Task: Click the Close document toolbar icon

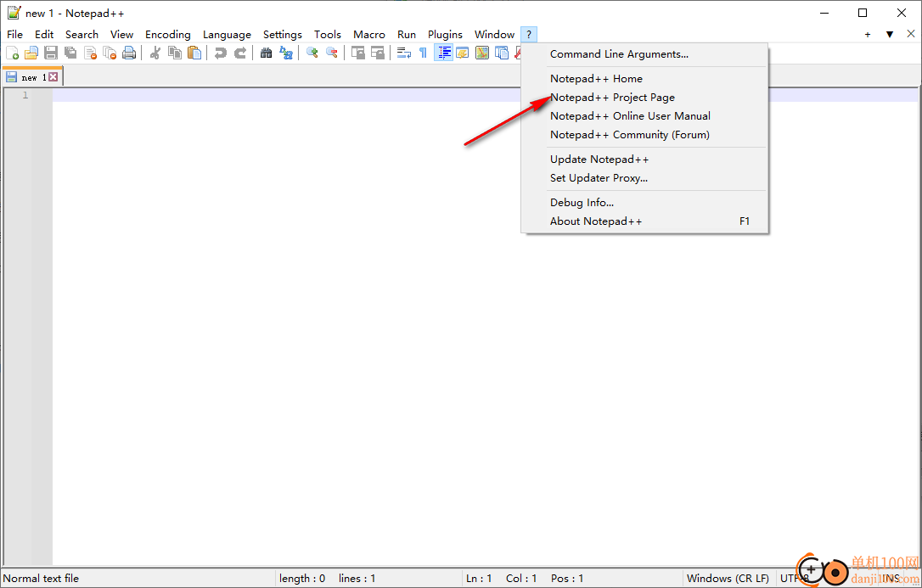Action: point(90,53)
